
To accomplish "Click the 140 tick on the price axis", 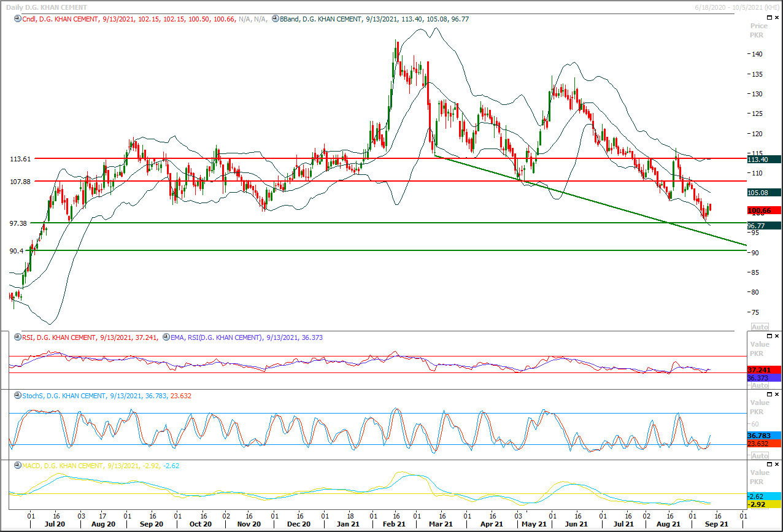I will click(757, 54).
